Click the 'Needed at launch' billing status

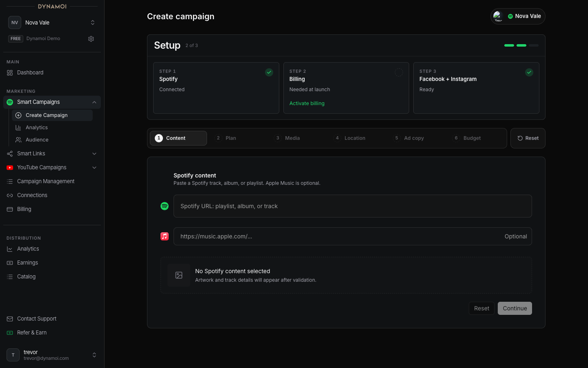pyautogui.click(x=310, y=90)
